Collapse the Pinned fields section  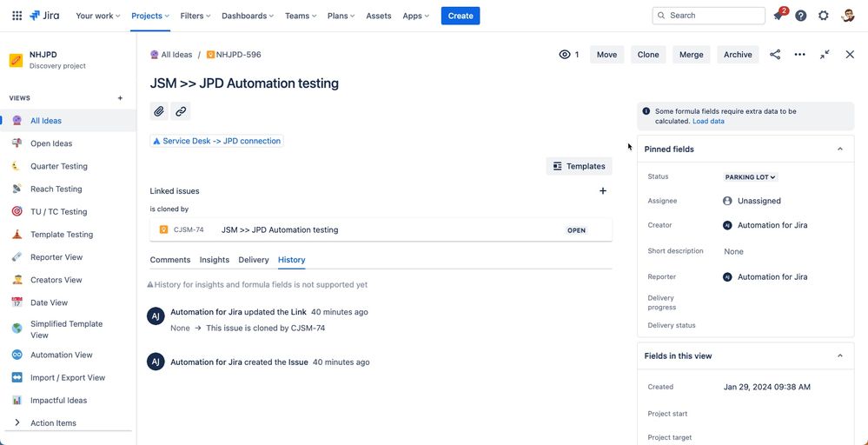(840, 149)
